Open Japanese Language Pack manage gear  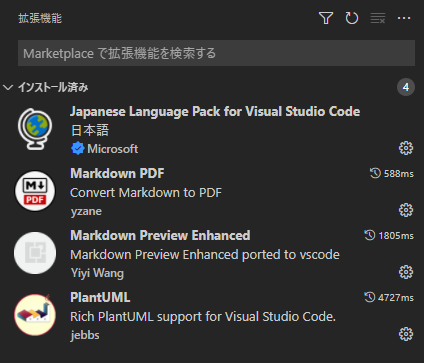(406, 148)
